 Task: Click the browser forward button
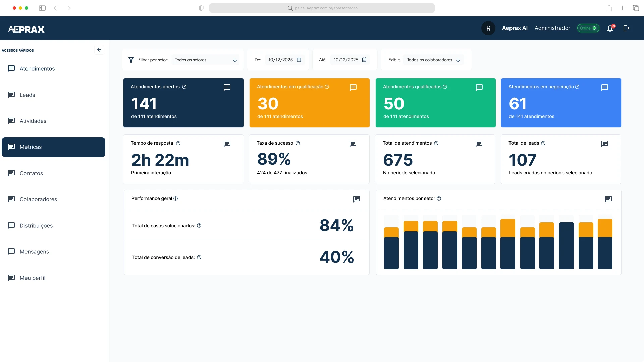point(69,8)
